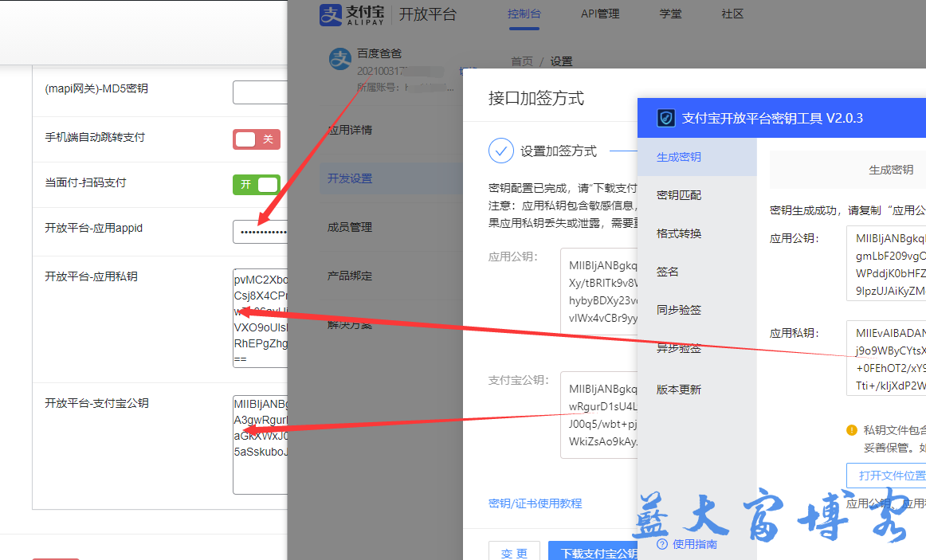Open the API管理 menu
The height and width of the screenshot is (560, 926).
pos(600,14)
